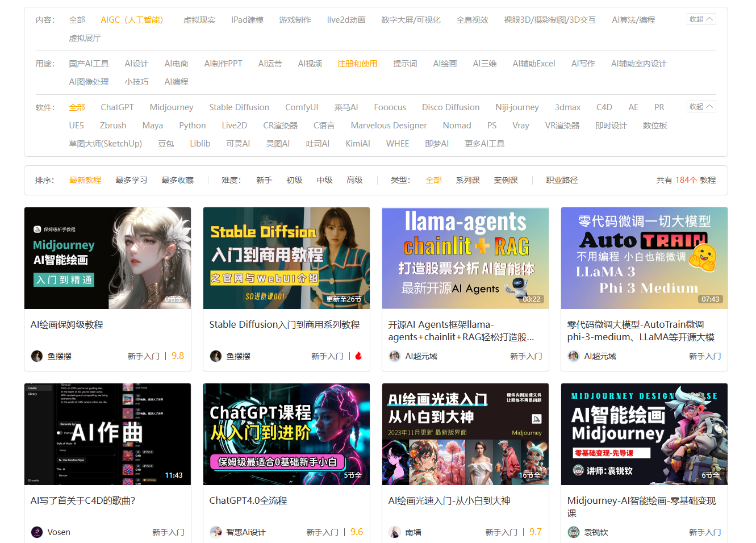Click AI超元域 avatar on AutoTrain card
Screen dimensions: 756x543
(x=574, y=356)
